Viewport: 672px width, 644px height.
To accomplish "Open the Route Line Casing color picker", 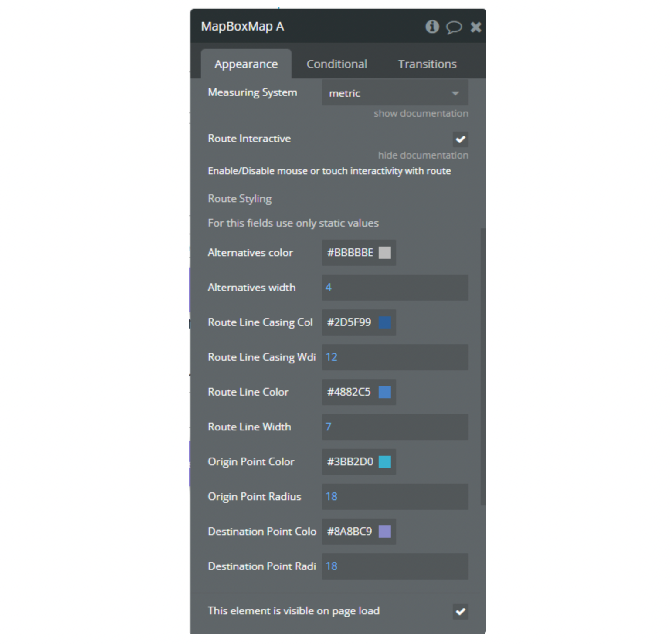I will (x=385, y=322).
